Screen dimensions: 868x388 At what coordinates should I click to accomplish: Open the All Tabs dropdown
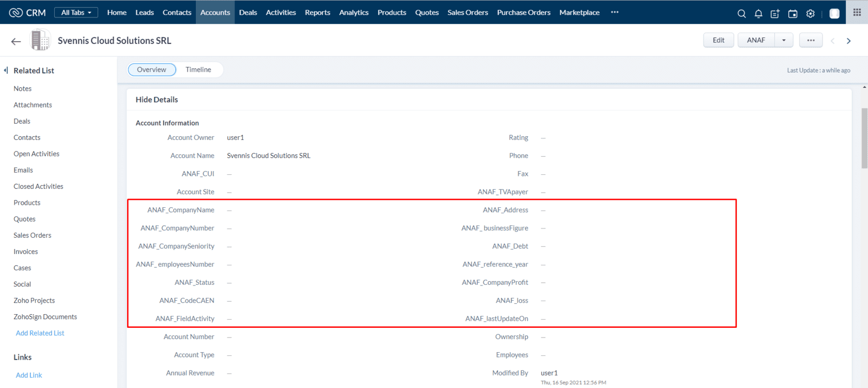(x=76, y=12)
